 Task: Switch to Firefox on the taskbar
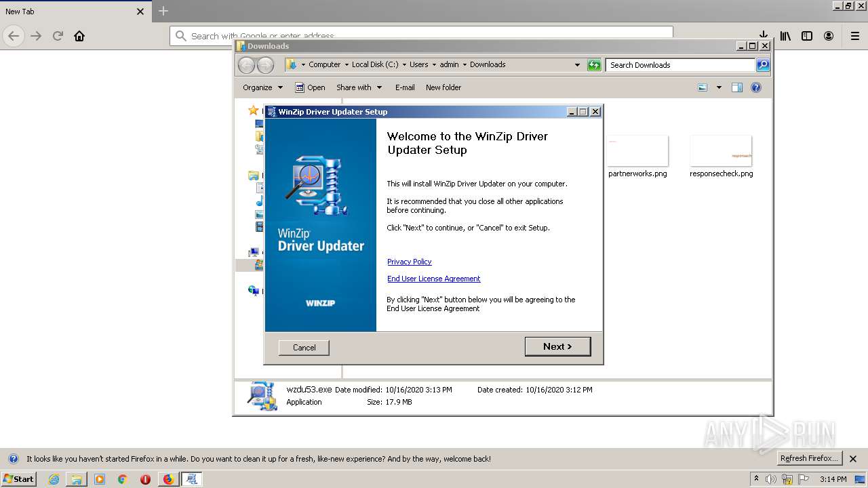click(168, 479)
